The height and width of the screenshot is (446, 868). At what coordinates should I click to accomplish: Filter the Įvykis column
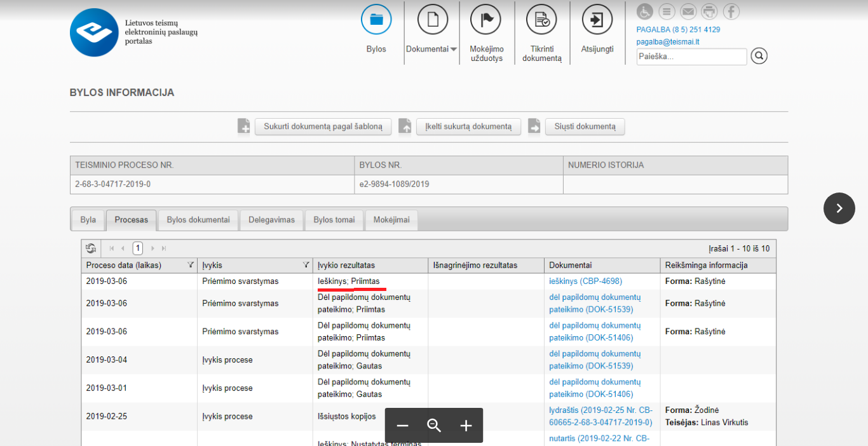pyautogui.click(x=306, y=265)
